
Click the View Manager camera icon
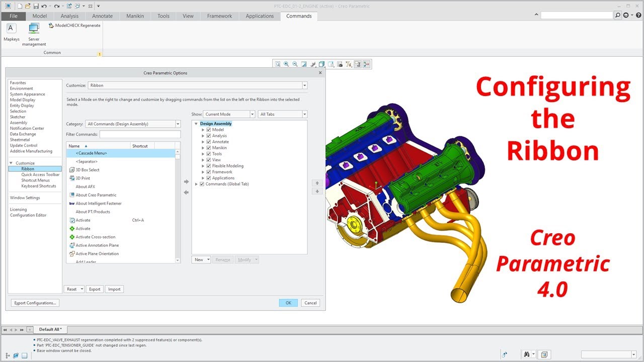click(x=340, y=64)
